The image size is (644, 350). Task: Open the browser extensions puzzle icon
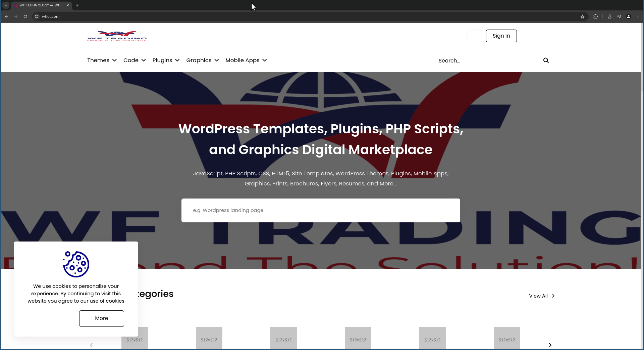[x=596, y=16]
